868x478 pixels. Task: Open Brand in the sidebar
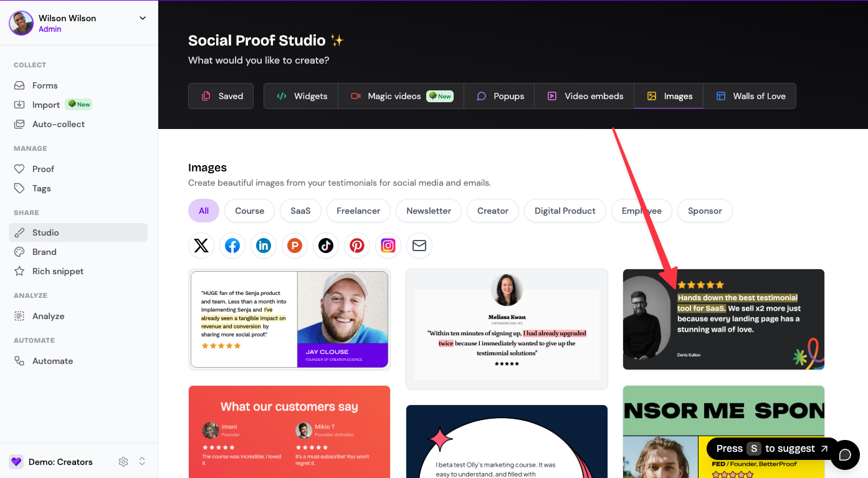pyautogui.click(x=79, y=252)
